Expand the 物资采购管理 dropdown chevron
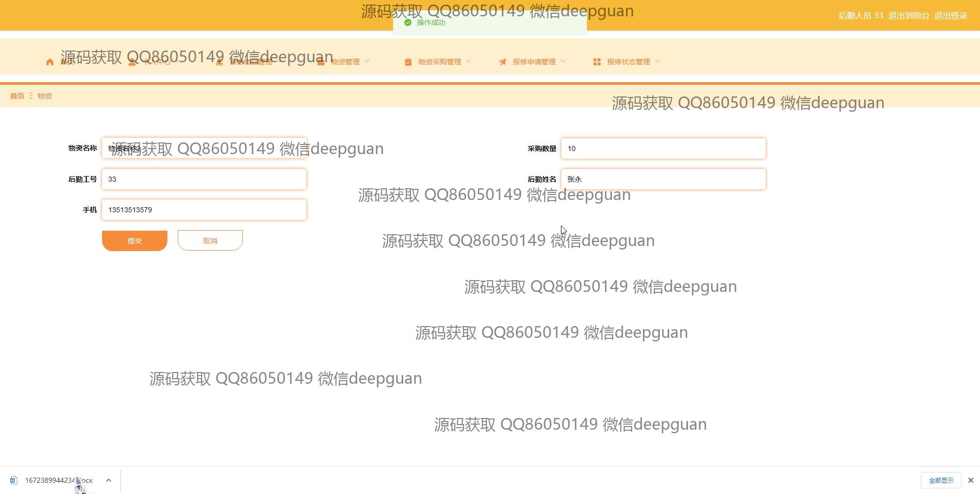980x494 pixels. click(x=469, y=62)
